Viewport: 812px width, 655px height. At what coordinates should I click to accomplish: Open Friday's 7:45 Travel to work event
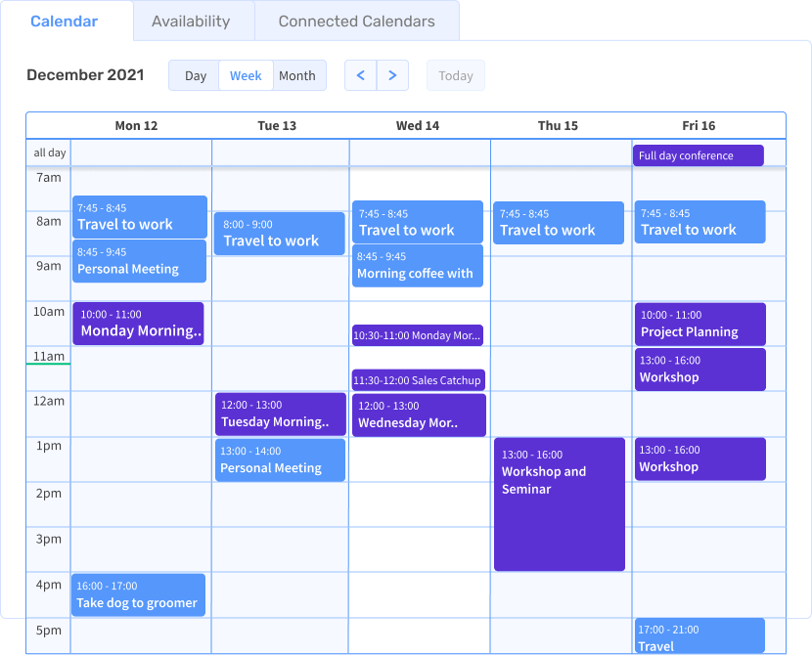[700, 222]
